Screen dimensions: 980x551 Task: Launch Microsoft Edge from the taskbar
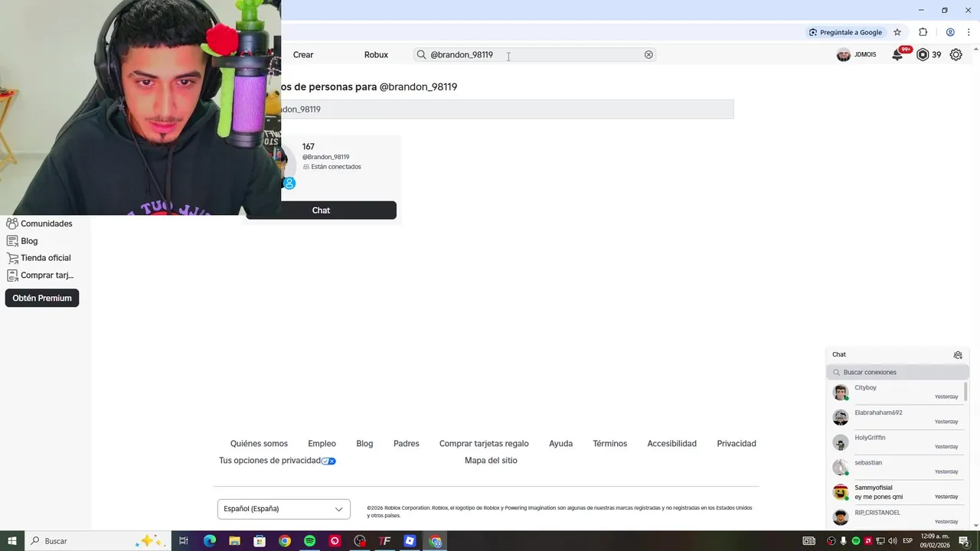tap(209, 541)
